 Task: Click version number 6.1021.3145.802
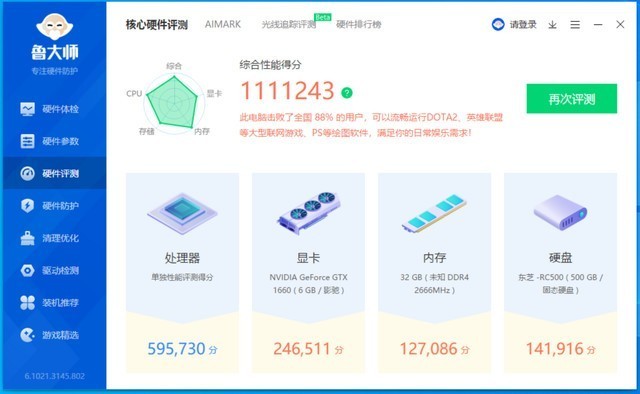coord(55,376)
